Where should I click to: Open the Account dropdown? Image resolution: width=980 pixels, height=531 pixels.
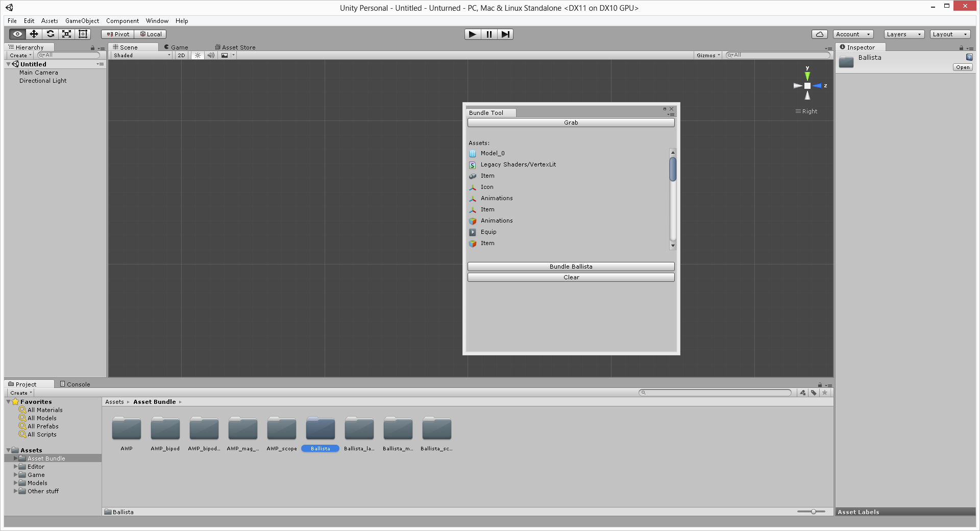coord(853,34)
